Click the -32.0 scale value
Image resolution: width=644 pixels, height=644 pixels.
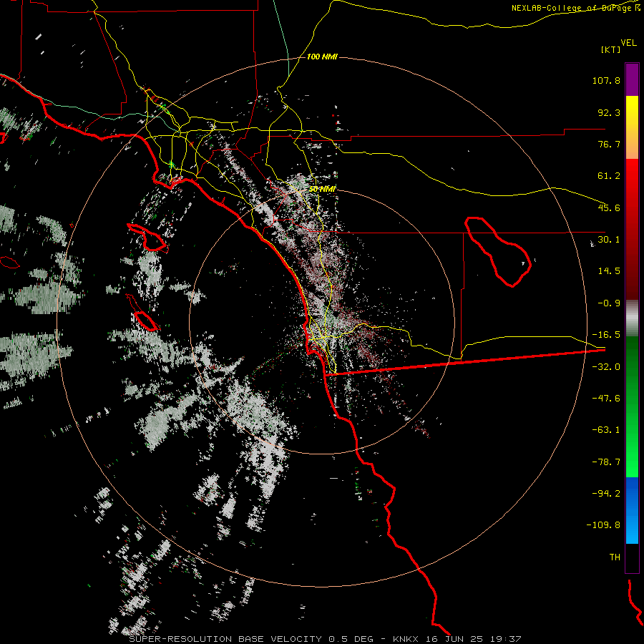tap(606, 367)
